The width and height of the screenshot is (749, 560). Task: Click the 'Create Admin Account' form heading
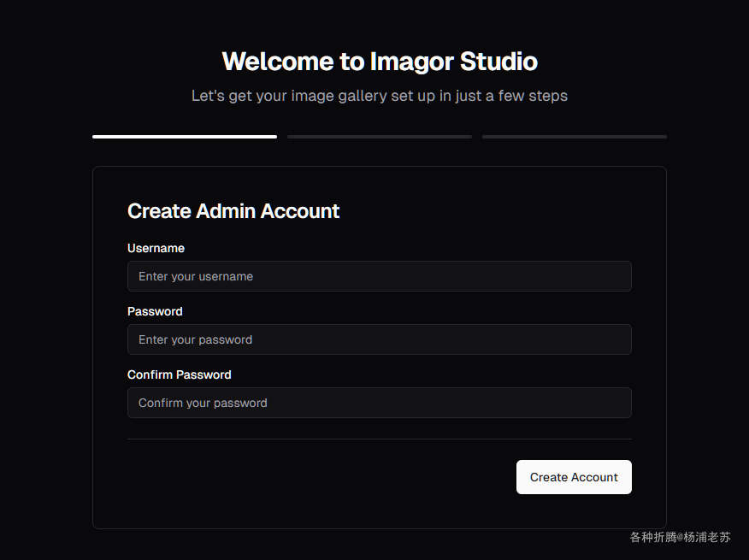(x=233, y=211)
